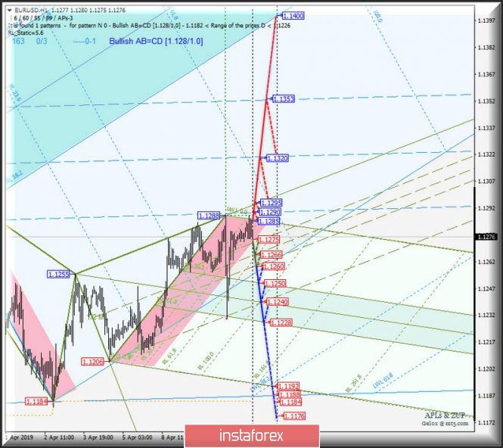Viewport: 503px width, 448px height.
Task: Click the 1.1292 value on price scale
Action: pyautogui.click(x=486, y=208)
